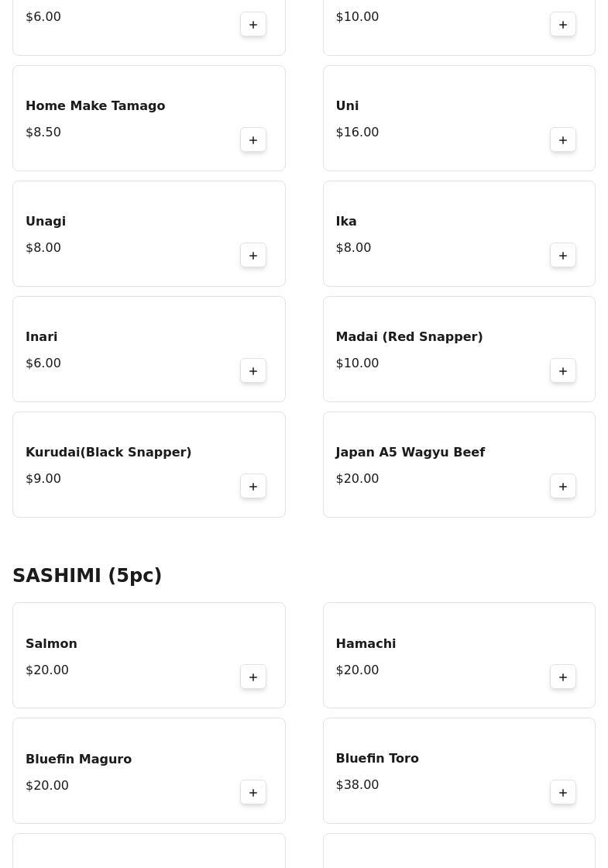This screenshot has width=608, height=868.
Task: Select the Japan A5 Wagyu Beef title
Action: [410, 452]
